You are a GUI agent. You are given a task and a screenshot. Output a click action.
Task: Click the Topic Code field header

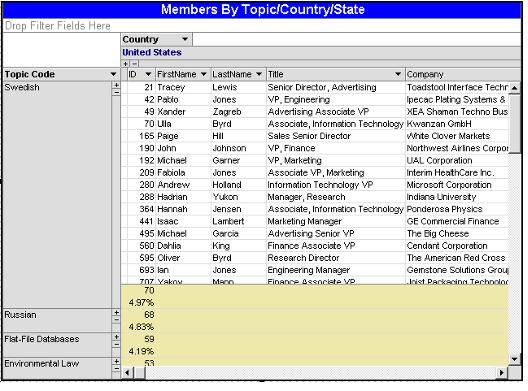[61, 74]
